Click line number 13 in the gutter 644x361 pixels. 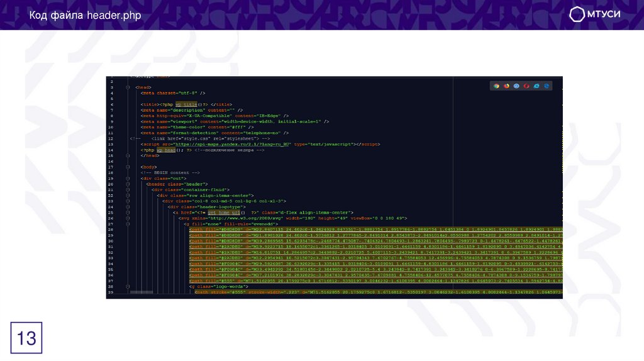pyautogui.click(x=111, y=145)
